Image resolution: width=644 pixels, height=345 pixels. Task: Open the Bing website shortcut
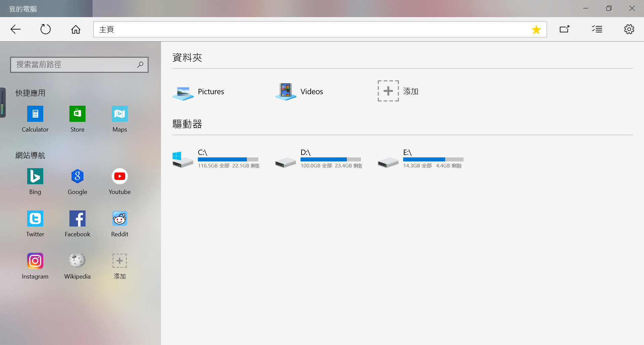tap(35, 182)
